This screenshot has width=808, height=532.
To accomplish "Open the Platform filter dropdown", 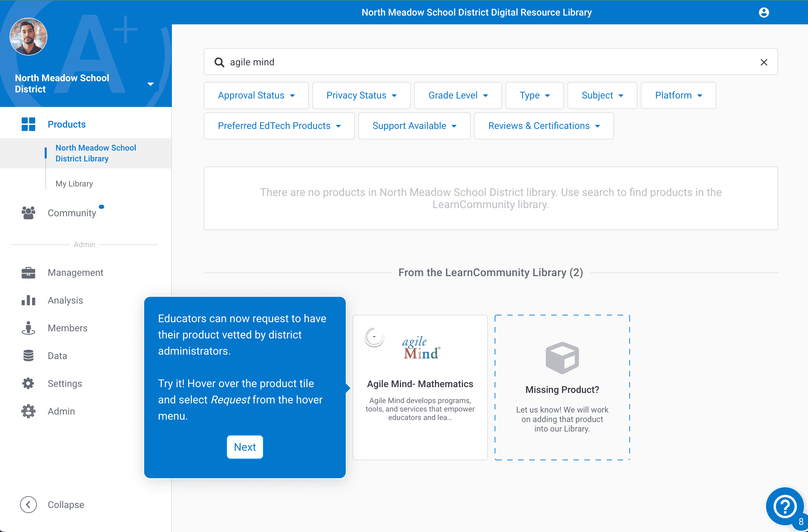I will pyautogui.click(x=678, y=95).
